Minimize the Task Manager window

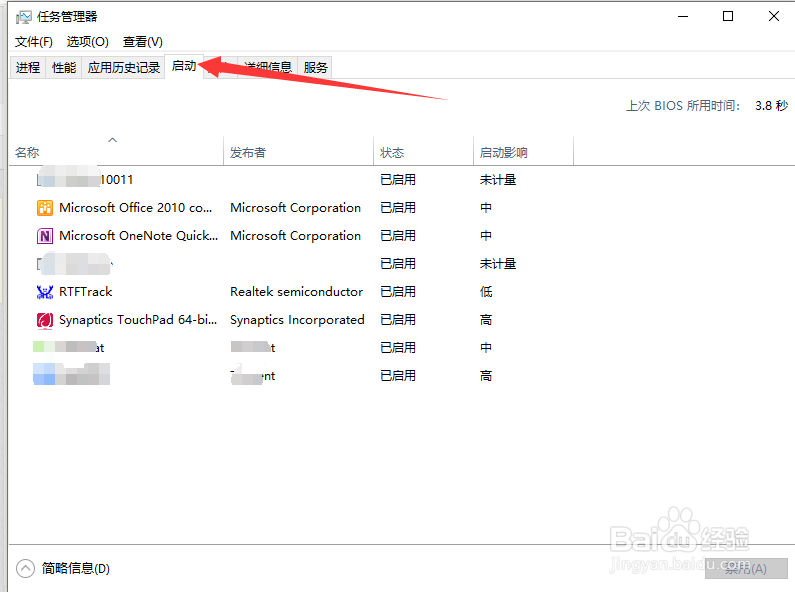coord(683,16)
